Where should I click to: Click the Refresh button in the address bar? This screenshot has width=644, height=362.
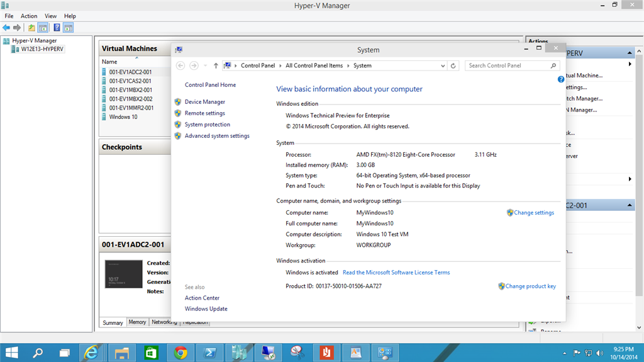453,66
